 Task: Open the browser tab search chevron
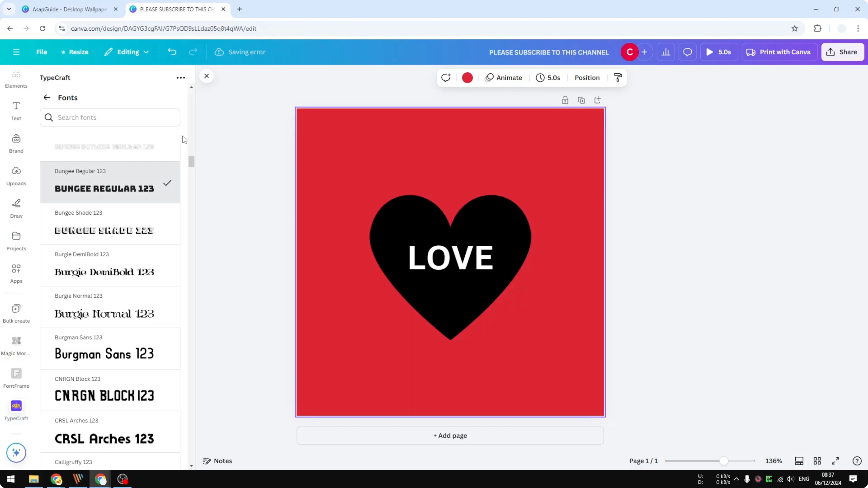(9, 9)
